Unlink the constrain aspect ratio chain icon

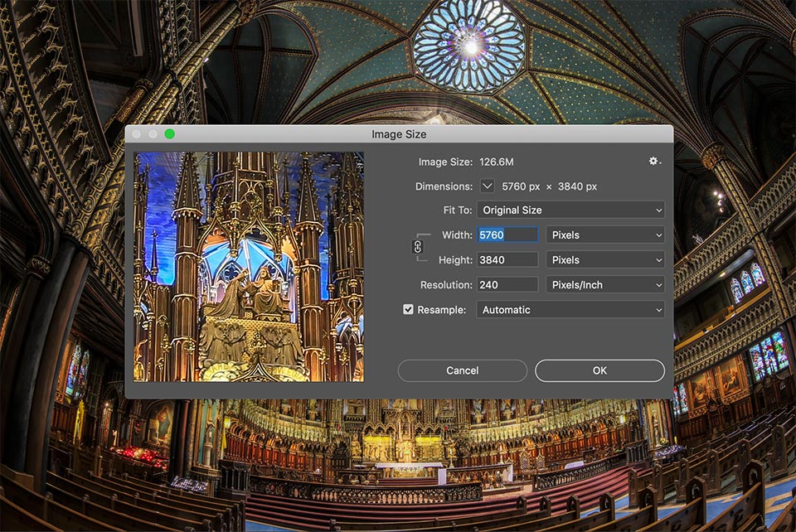click(417, 247)
